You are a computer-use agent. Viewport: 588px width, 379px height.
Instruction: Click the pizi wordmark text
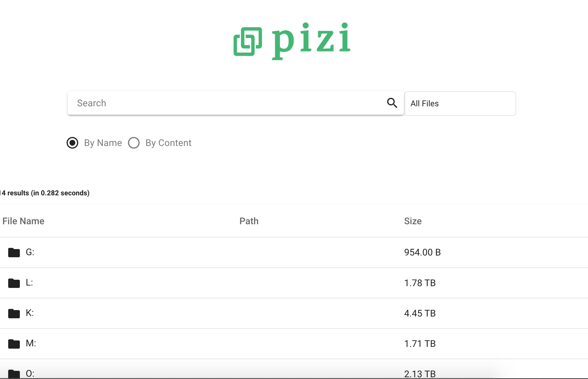[x=311, y=41]
